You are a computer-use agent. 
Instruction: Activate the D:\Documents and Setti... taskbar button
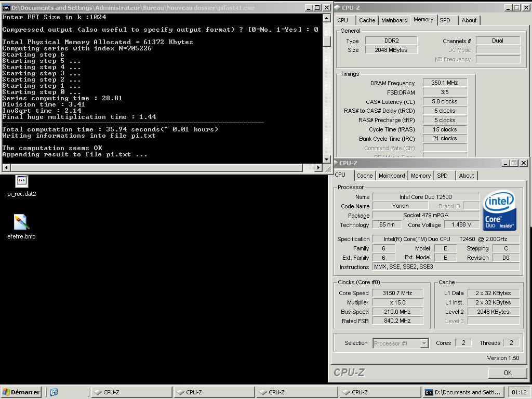(x=462, y=392)
